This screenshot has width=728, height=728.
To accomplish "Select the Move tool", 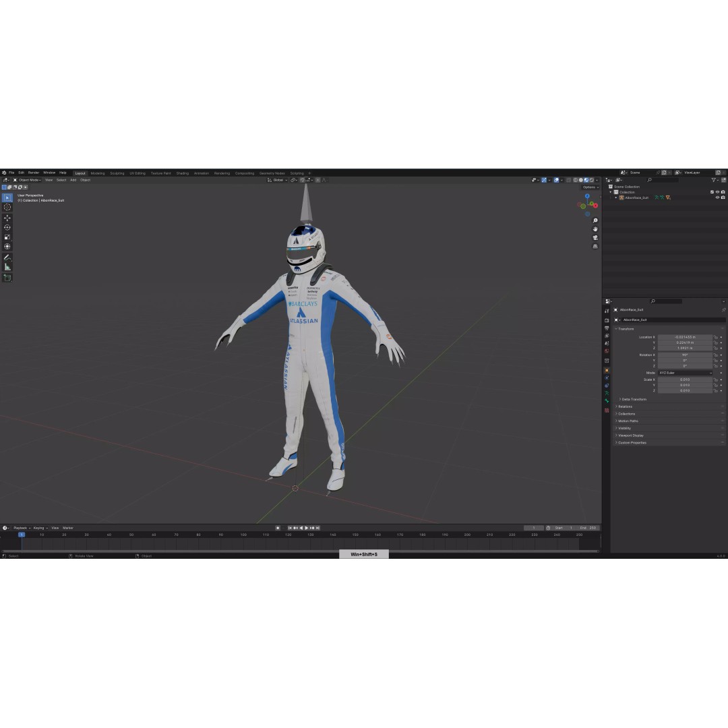I will 7,218.
